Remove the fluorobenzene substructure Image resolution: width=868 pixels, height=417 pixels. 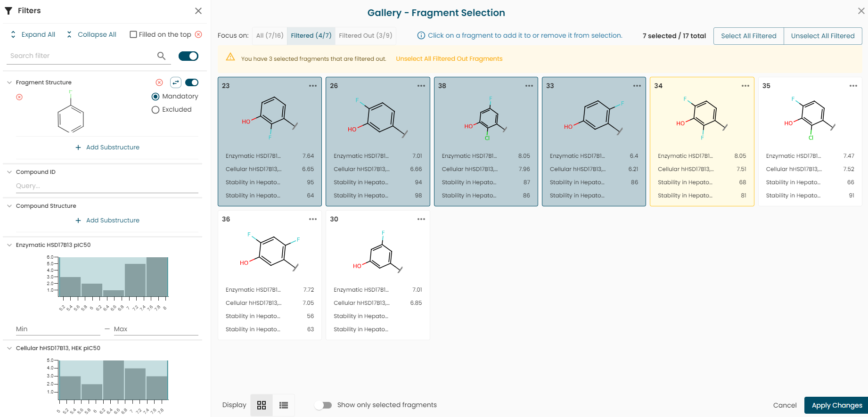[19, 97]
